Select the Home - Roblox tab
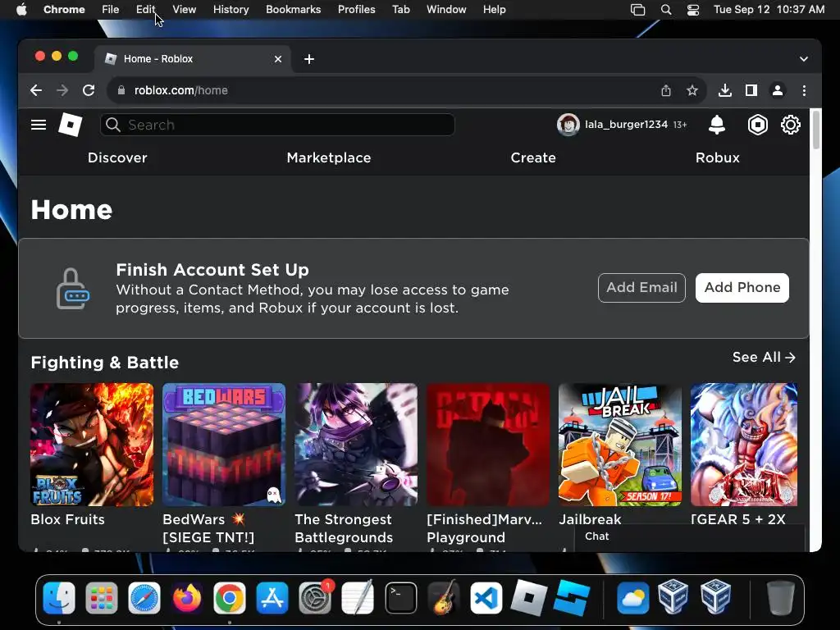This screenshot has width=840, height=630. pos(193,59)
